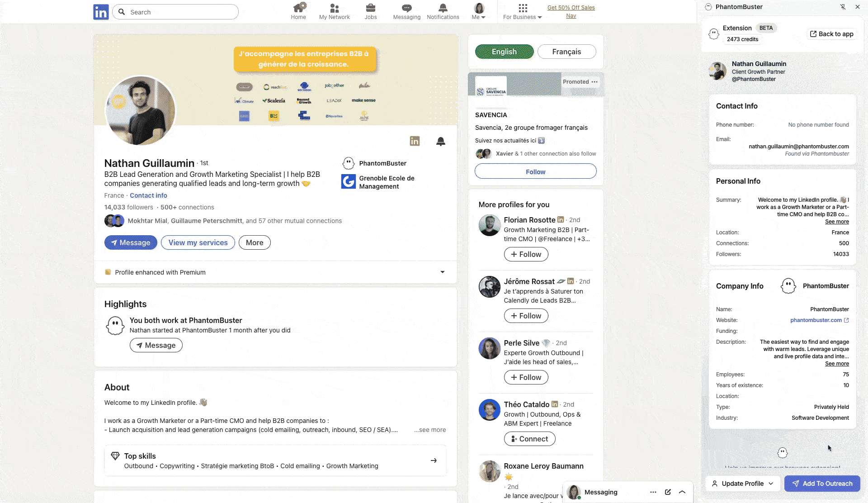Open the PhantomBuster company link on profile

point(375,163)
